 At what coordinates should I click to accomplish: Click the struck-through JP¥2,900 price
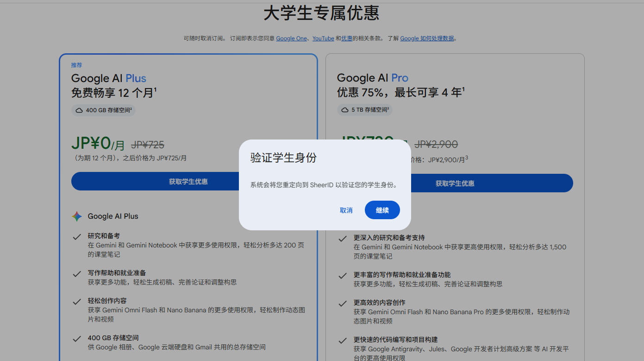(x=436, y=145)
